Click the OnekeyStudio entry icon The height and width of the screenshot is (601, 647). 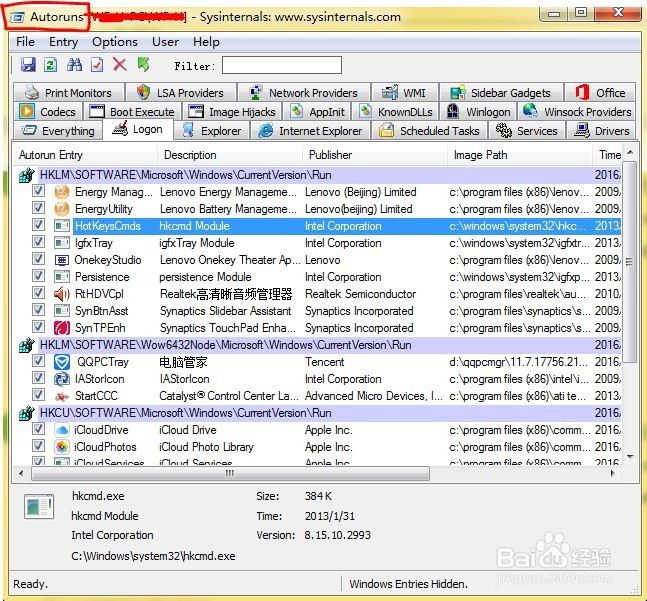click(x=62, y=260)
